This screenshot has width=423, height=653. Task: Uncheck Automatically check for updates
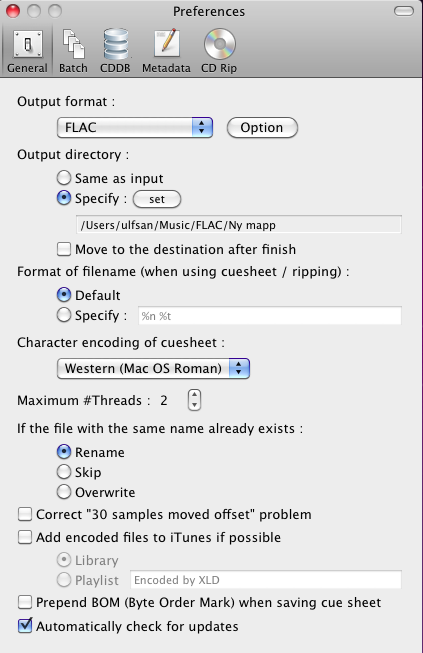point(25,626)
